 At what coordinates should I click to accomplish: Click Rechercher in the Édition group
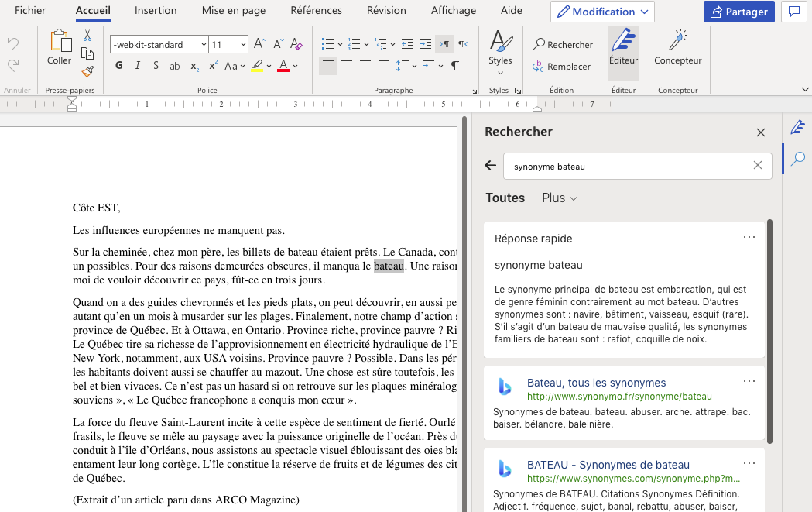(x=563, y=45)
